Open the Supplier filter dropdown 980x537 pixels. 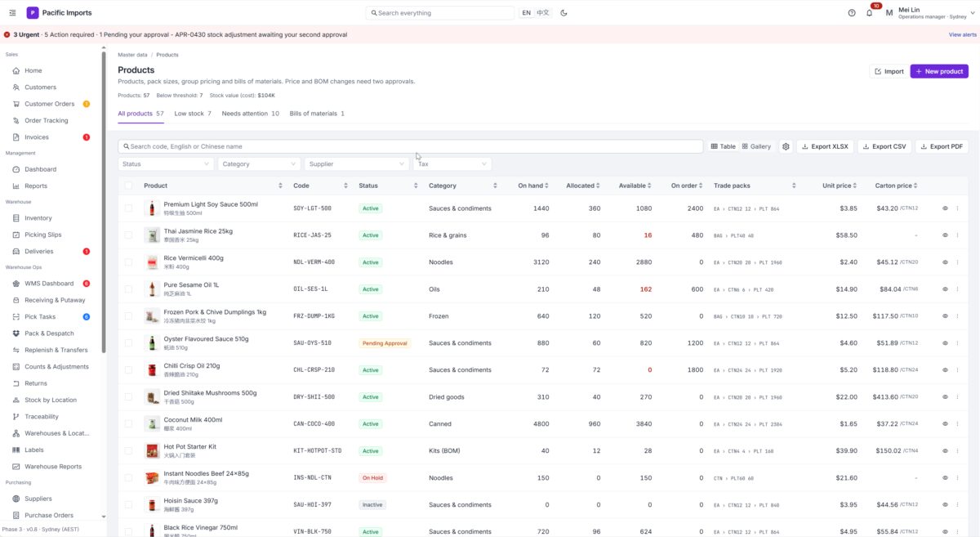coord(356,164)
